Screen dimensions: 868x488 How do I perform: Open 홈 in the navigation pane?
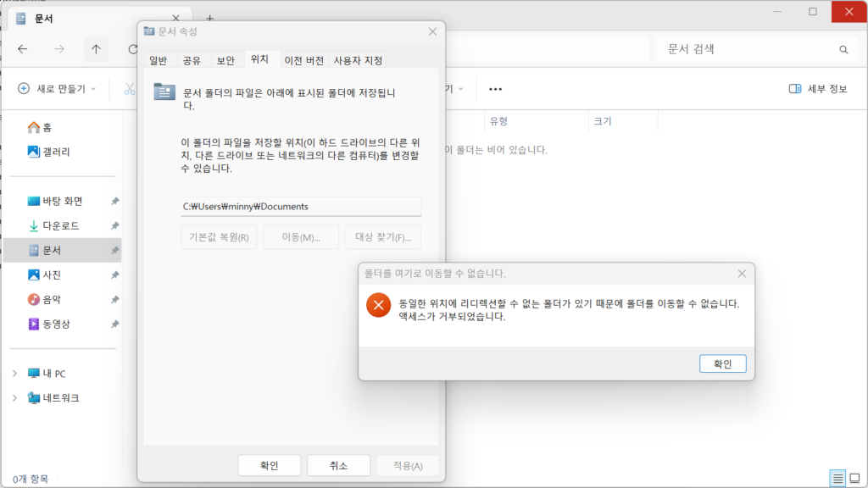(40, 127)
